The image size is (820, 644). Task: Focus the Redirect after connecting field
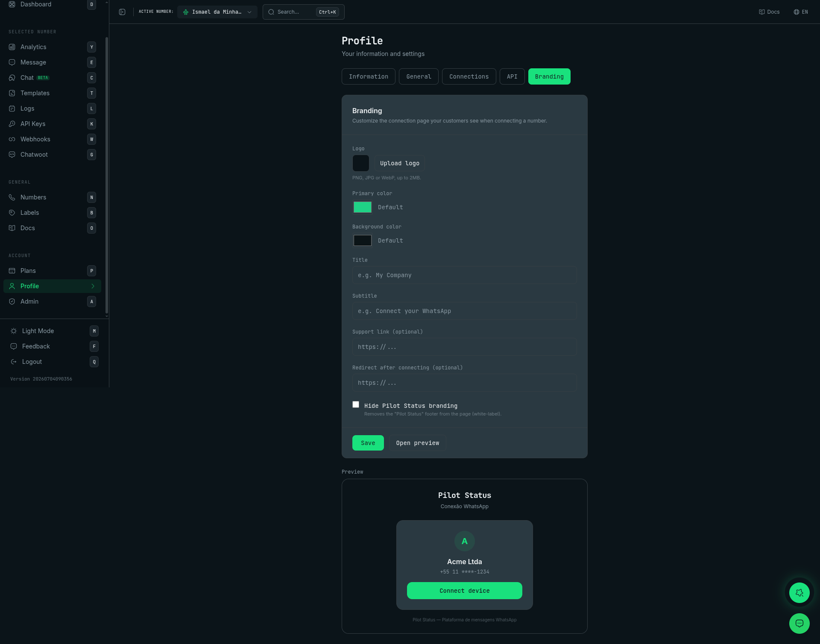[465, 383]
